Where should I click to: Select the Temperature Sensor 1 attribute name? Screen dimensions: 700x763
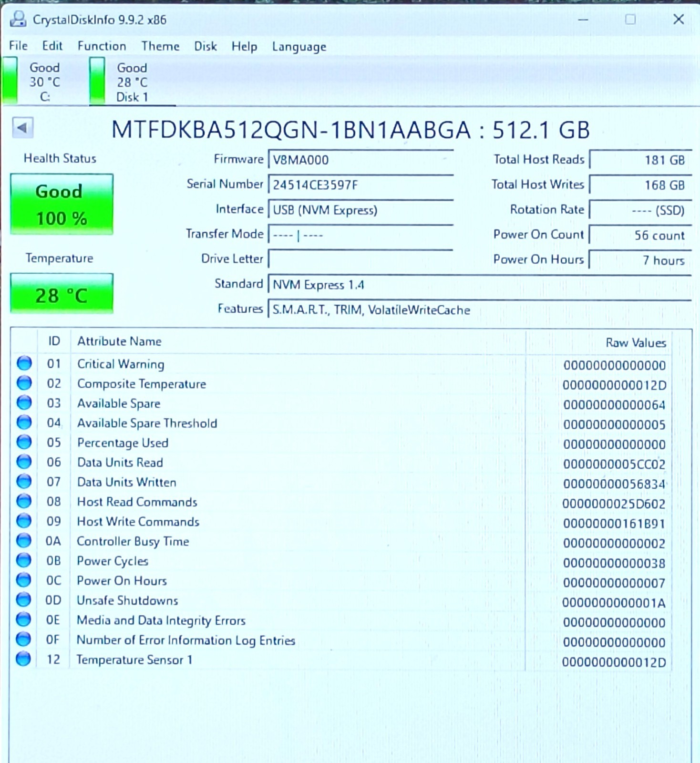coord(134,660)
